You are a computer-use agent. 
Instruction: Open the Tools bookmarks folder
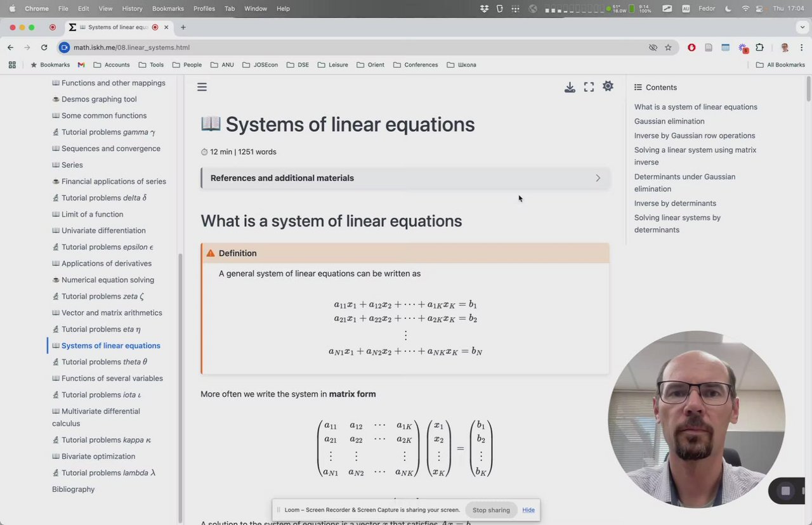(151, 65)
